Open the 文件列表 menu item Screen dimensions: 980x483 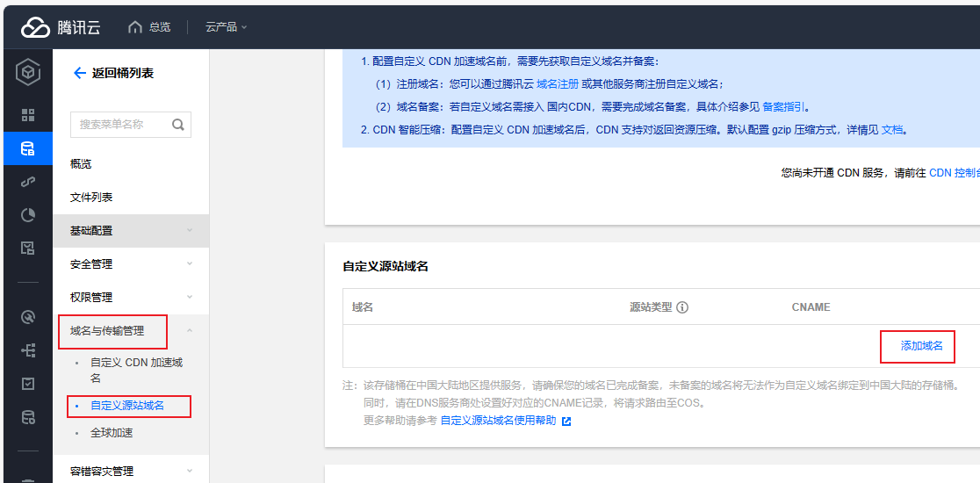[91, 198]
